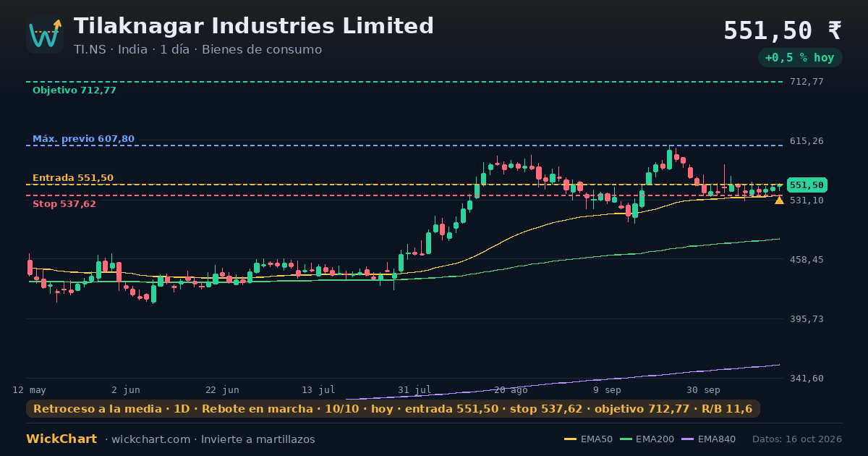Click the EMA200 legend entry

[x=648, y=439]
